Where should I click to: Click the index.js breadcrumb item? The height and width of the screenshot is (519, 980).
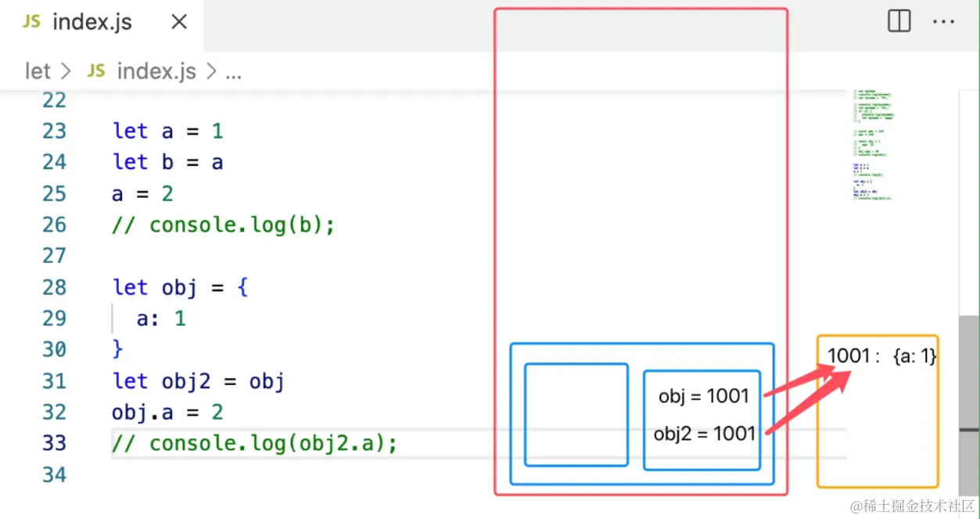tap(156, 71)
